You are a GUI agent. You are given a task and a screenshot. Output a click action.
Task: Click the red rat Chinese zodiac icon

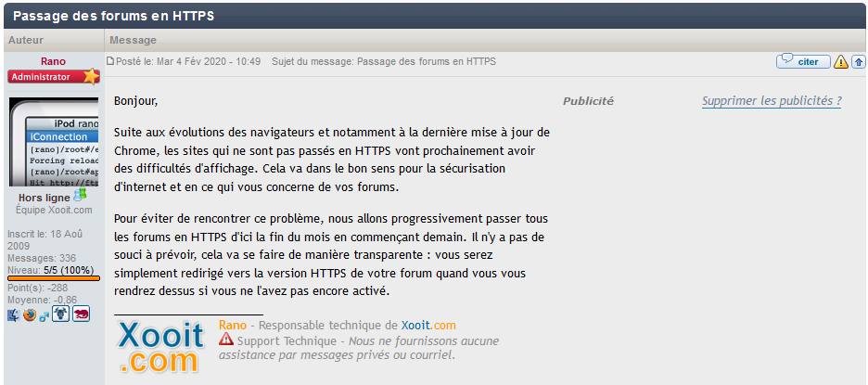[82, 314]
